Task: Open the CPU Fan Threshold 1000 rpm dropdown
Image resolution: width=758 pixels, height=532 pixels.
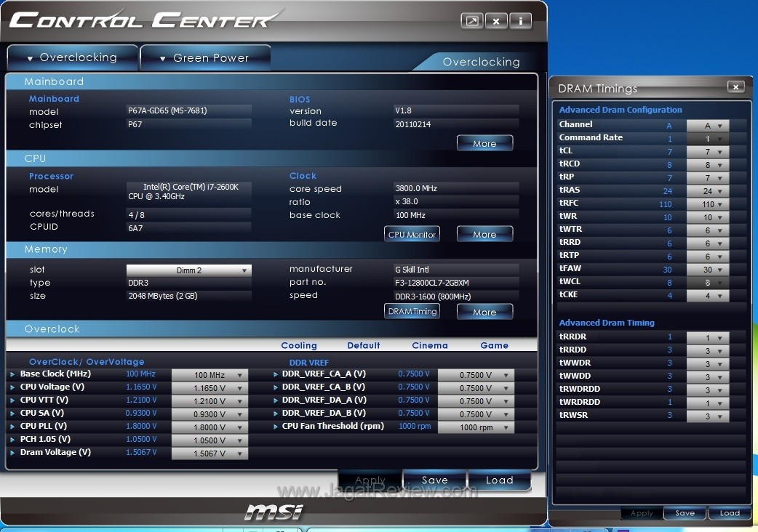Action: 476,427
